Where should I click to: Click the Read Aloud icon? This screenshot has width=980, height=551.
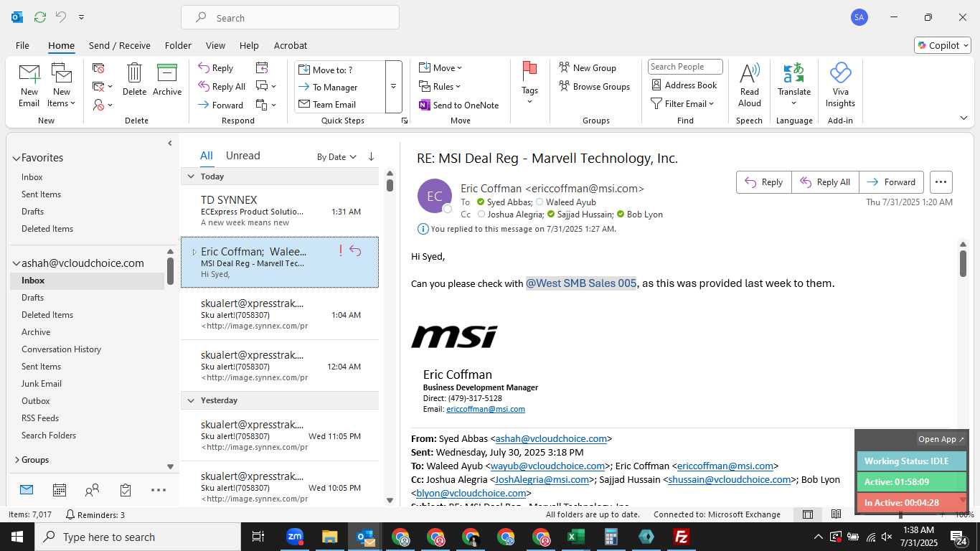point(749,73)
